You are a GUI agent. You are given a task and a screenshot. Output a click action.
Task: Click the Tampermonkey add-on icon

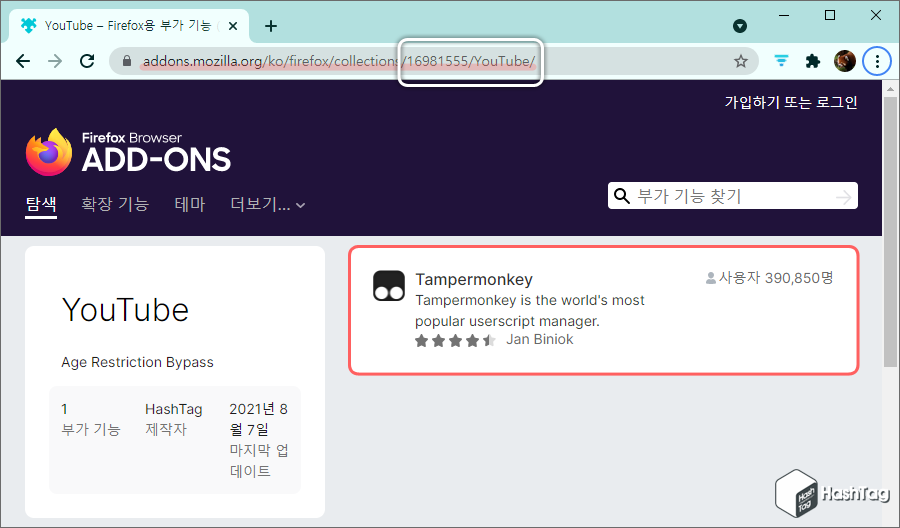(x=389, y=286)
